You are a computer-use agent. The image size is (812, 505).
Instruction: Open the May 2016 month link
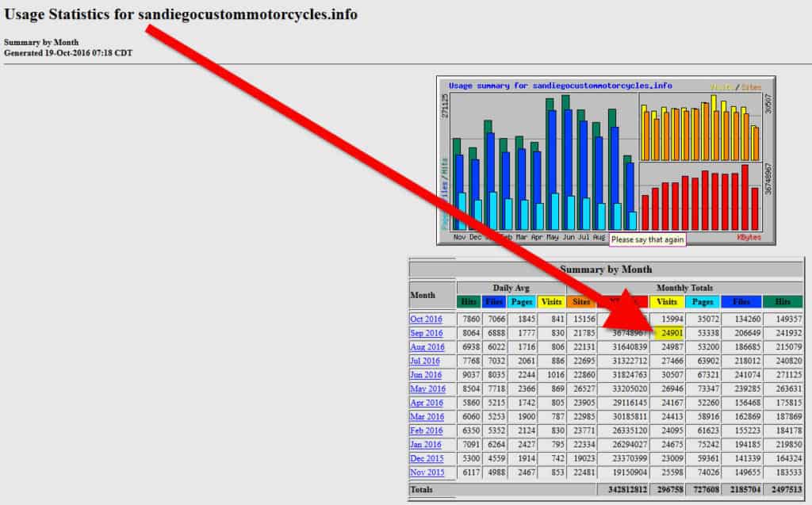(427, 388)
